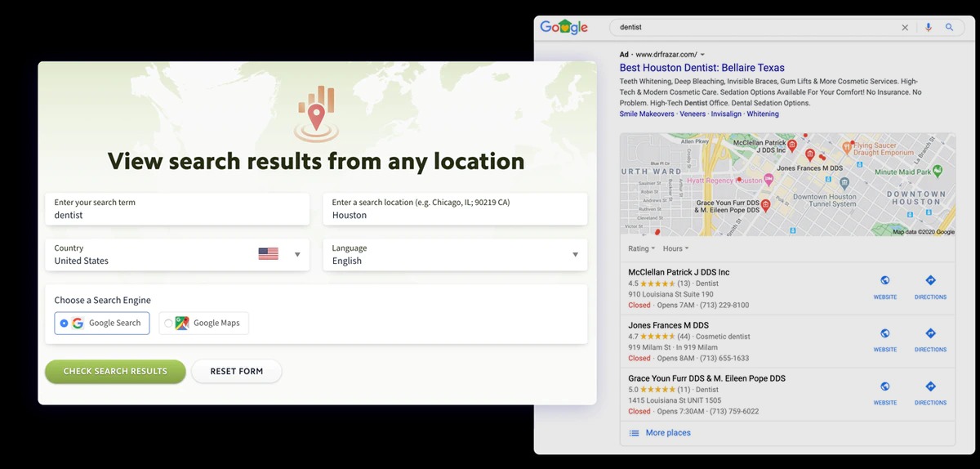The height and width of the screenshot is (469, 980).
Task: Click the Flying Saucer Draught Emporium map marker
Action: pyautogui.click(x=847, y=146)
